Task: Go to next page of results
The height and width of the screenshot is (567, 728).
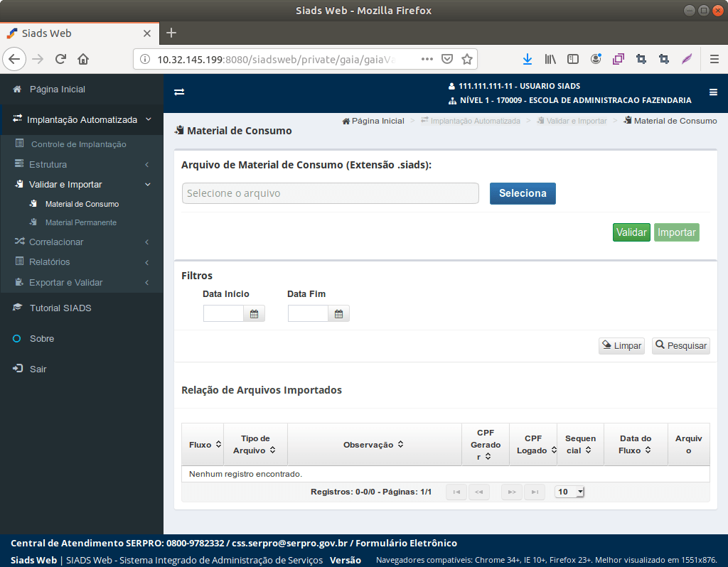Action: tap(512, 492)
